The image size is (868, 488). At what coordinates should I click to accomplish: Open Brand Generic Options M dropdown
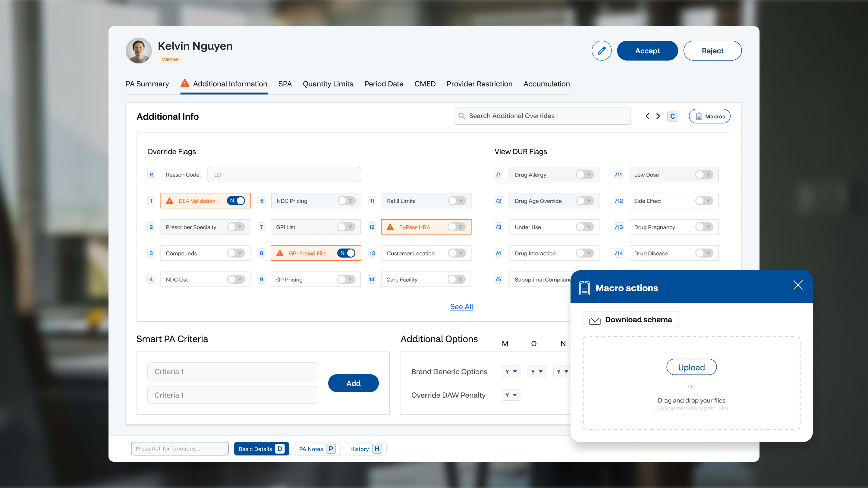[x=511, y=371]
